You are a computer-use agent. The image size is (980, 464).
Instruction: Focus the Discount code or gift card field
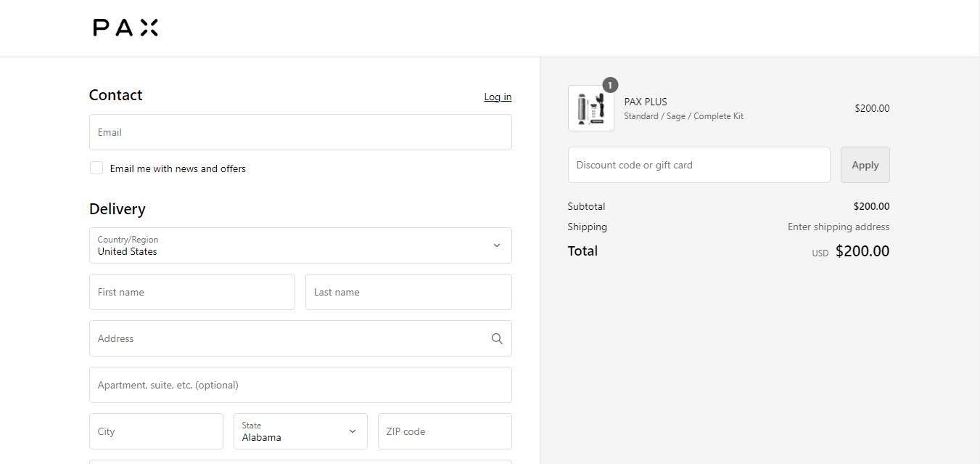coord(699,165)
